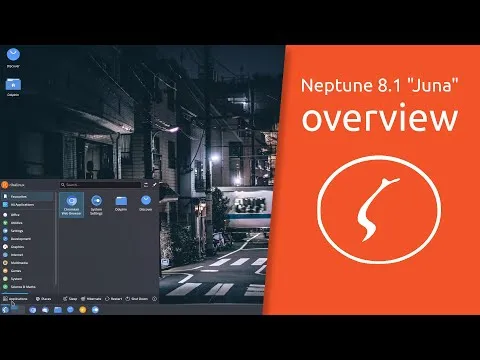The height and width of the screenshot is (360, 480).
Task: Open Discover in the launcher favorites
Action: pos(146,204)
